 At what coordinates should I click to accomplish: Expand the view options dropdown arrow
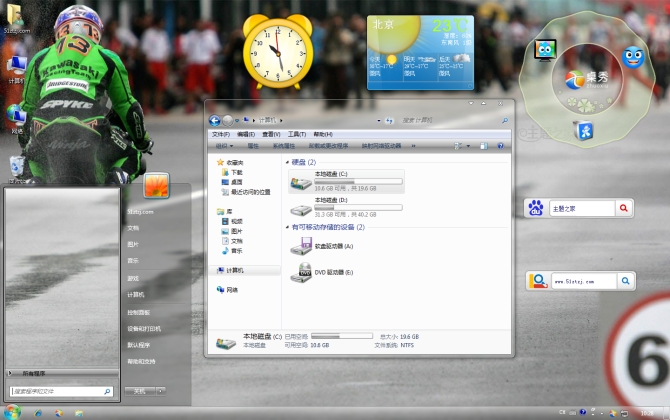[468, 146]
